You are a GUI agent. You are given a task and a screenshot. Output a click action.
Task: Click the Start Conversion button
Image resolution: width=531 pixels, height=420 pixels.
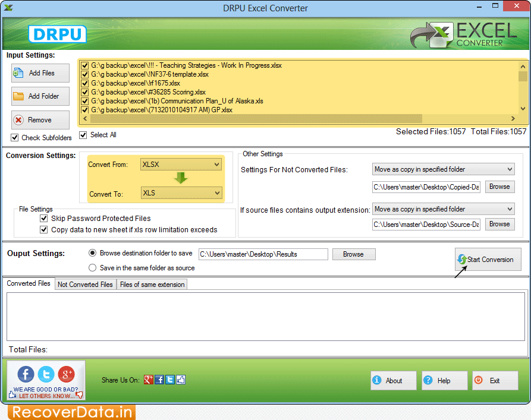coord(488,259)
